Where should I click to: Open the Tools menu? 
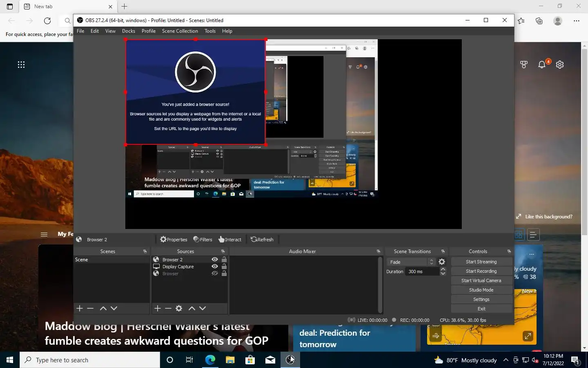pos(210,31)
